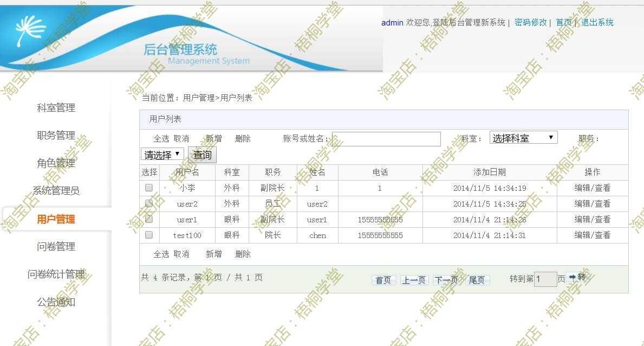Click the 添加日期 column header
644x346 pixels.
490,172
